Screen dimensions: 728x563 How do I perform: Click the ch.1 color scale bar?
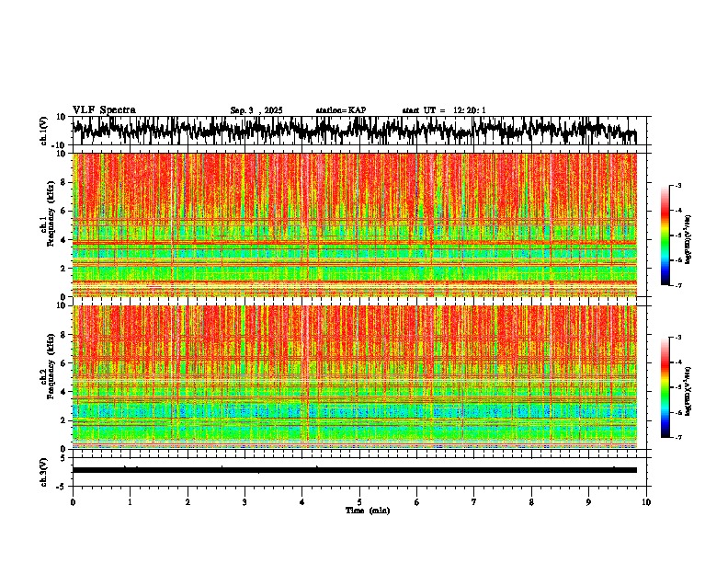coord(665,236)
